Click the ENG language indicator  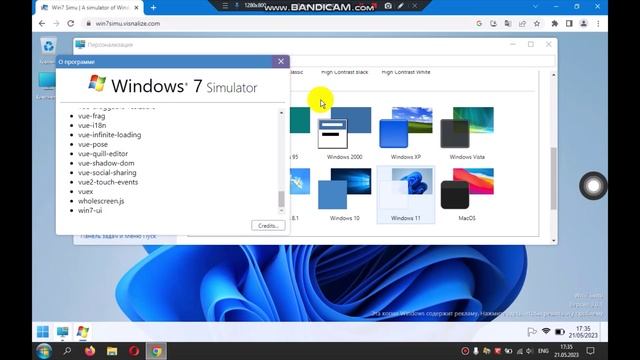click(x=543, y=351)
